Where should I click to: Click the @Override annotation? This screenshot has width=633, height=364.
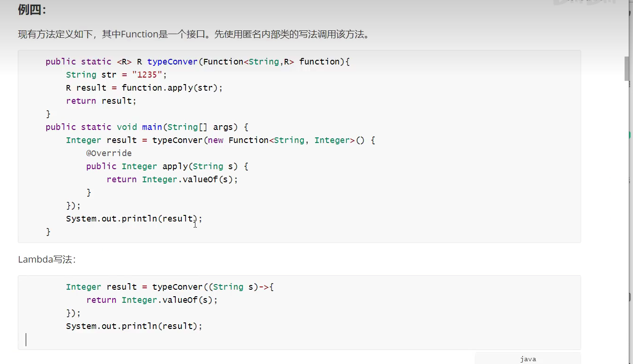click(x=108, y=153)
